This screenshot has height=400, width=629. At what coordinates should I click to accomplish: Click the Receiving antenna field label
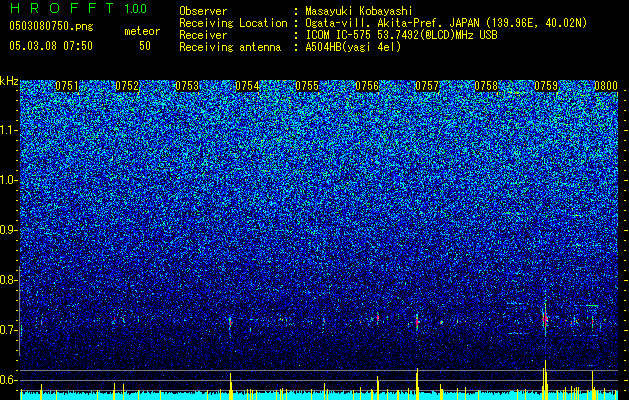230,47
